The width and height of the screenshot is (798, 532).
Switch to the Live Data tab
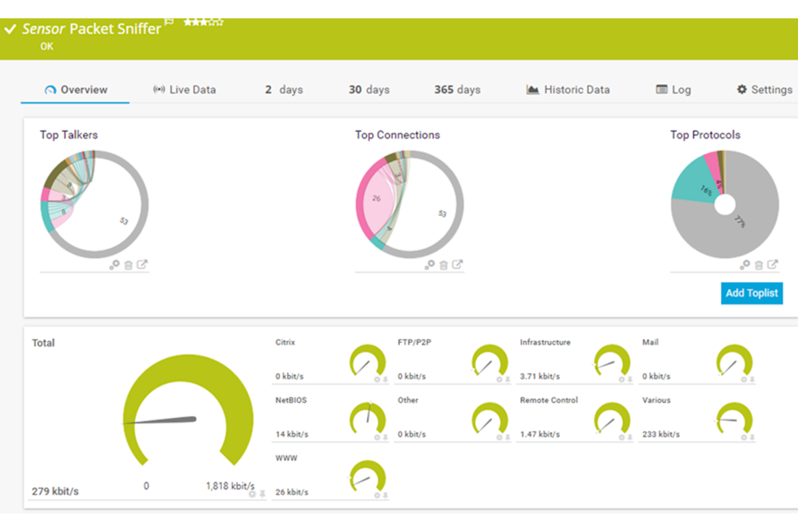point(184,89)
